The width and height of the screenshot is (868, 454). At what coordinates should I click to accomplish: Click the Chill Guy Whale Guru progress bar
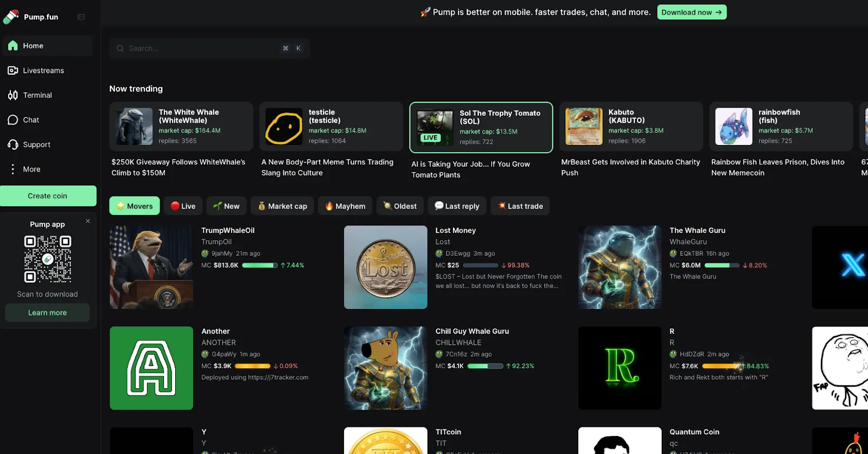pyautogui.click(x=486, y=366)
